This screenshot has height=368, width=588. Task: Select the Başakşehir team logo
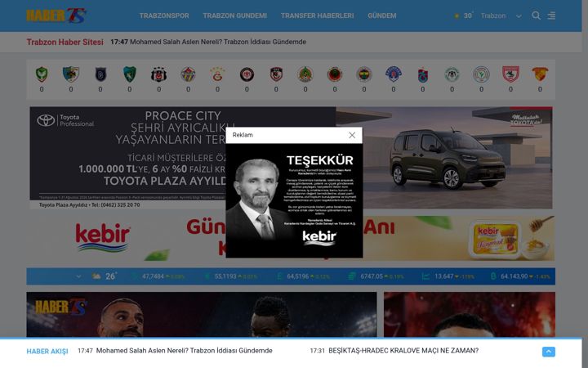pyautogui.click(x=100, y=74)
